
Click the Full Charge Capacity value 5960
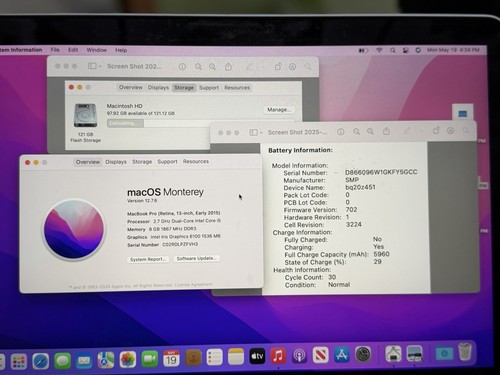381,254
